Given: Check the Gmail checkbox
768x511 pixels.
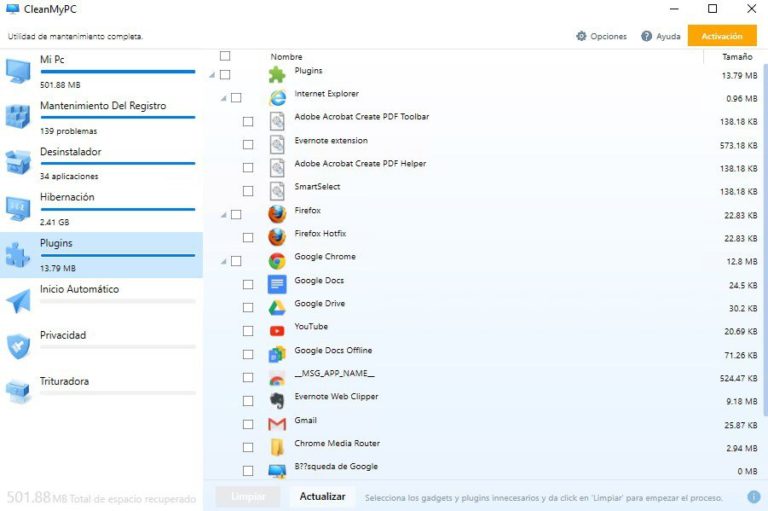Looking at the screenshot, I should [x=248, y=424].
